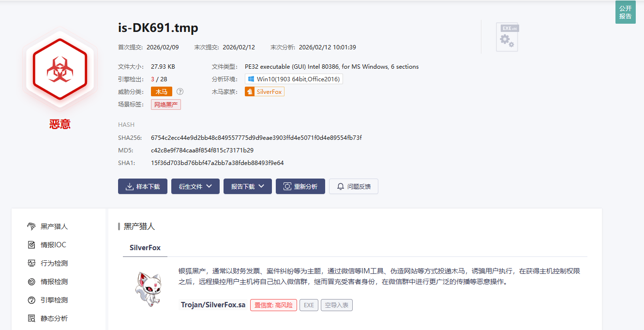
Task: Click the SilverFox white fox mascot image
Action: [x=147, y=289]
